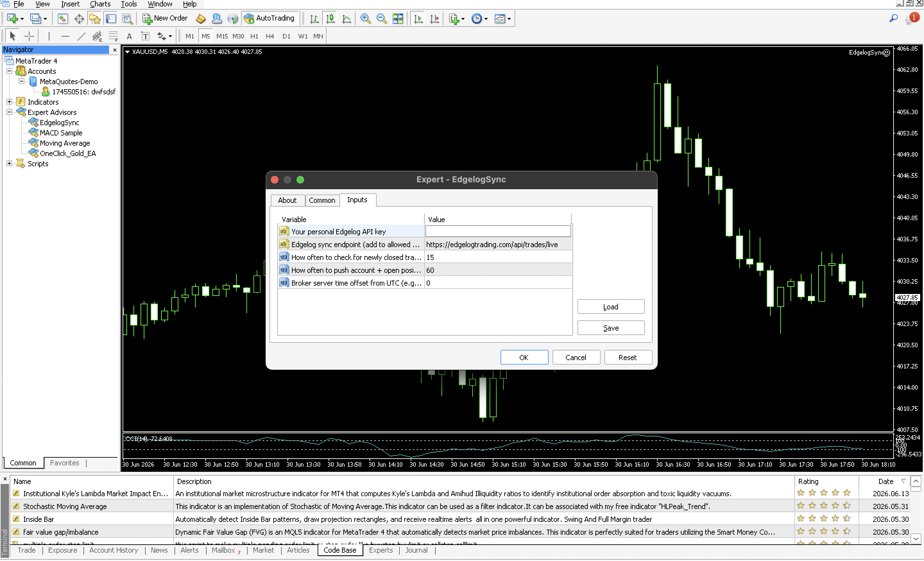Select the Crosshair tool
The image size is (924, 561).
click(29, 36)
